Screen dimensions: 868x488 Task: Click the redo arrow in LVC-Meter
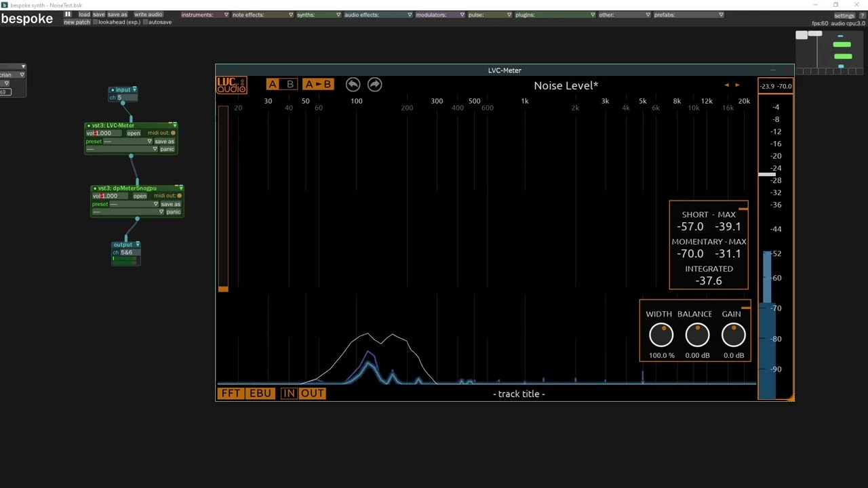coord(374,84)
